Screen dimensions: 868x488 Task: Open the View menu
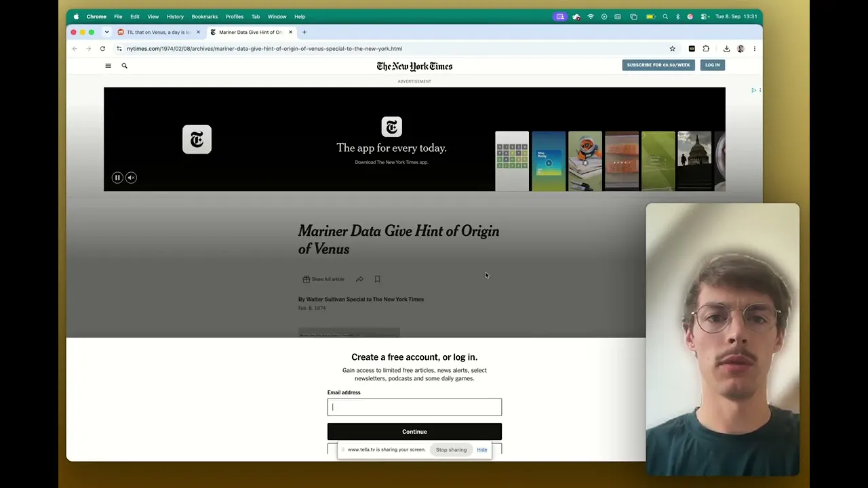click(153, 16)
